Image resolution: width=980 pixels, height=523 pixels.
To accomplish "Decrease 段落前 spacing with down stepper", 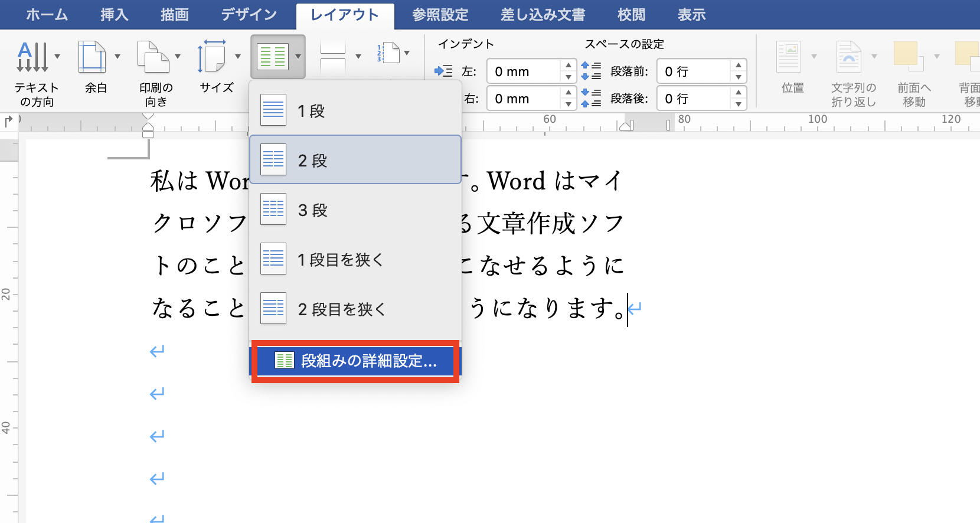I will coord(739,77).
